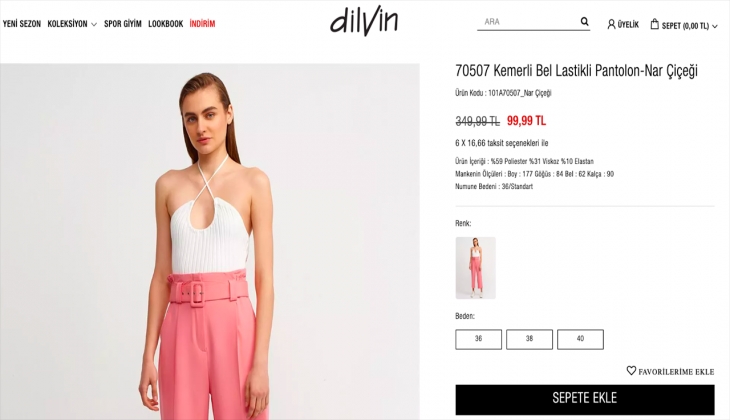Go to the dilvin logo homepage
Screen dimensions: 730x420
(364, 22)
